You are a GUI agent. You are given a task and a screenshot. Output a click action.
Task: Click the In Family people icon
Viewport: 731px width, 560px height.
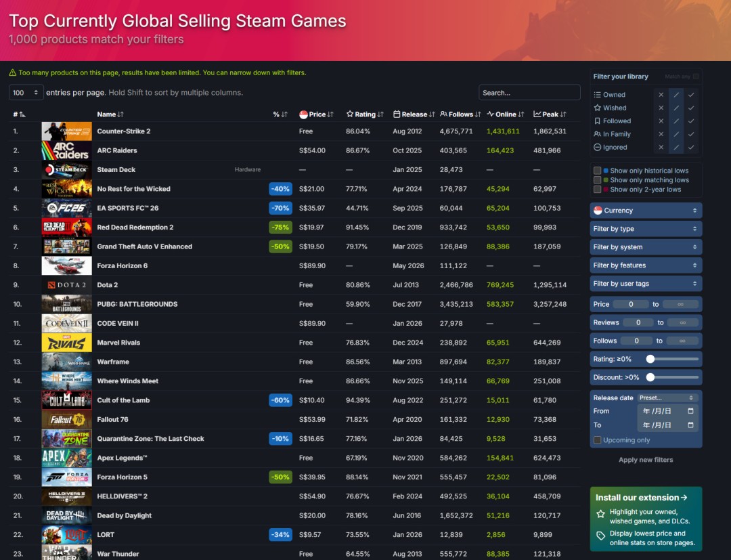coord(597,134)
